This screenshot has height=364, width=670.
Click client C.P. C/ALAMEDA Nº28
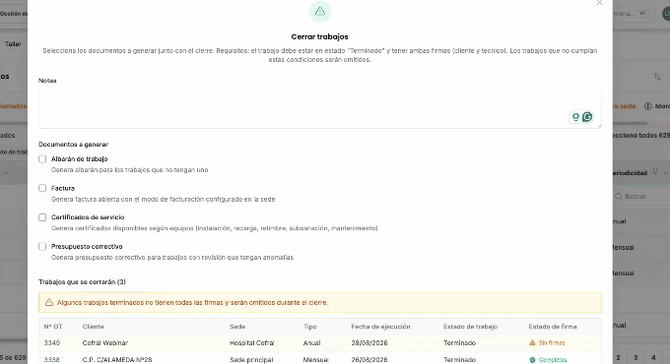(117, 360)
